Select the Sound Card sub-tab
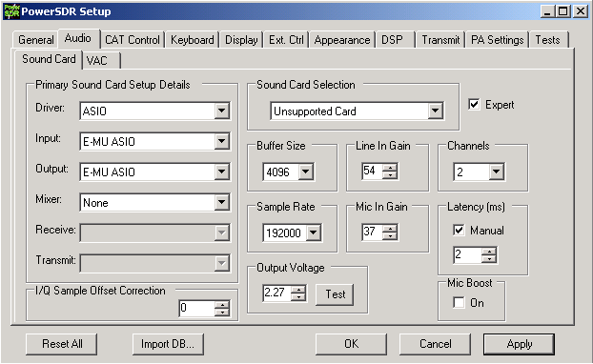 [x=49, y=59]
